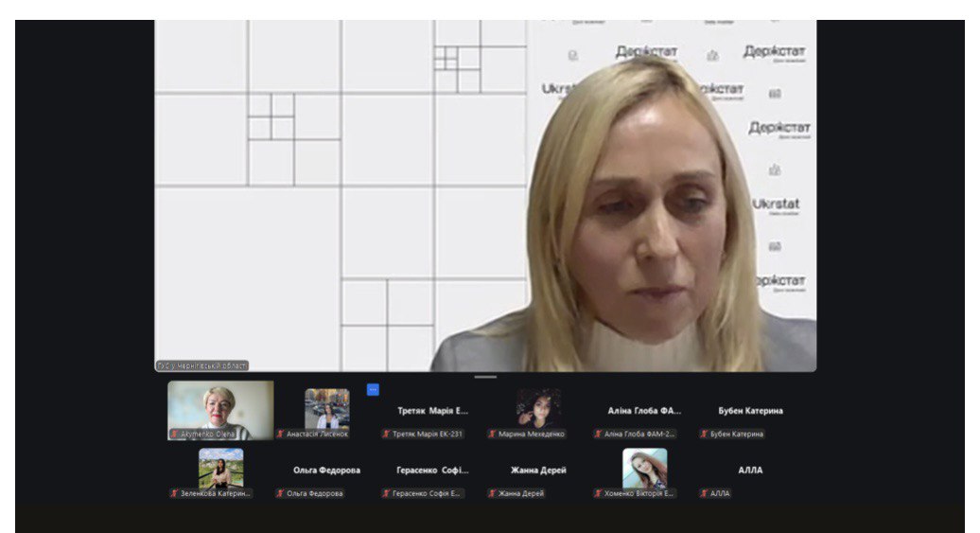The height and width of the screenshot is (533, 980).
Task: Select the Третяк Марія participant name tile
Action: click(x=432, y=411)
